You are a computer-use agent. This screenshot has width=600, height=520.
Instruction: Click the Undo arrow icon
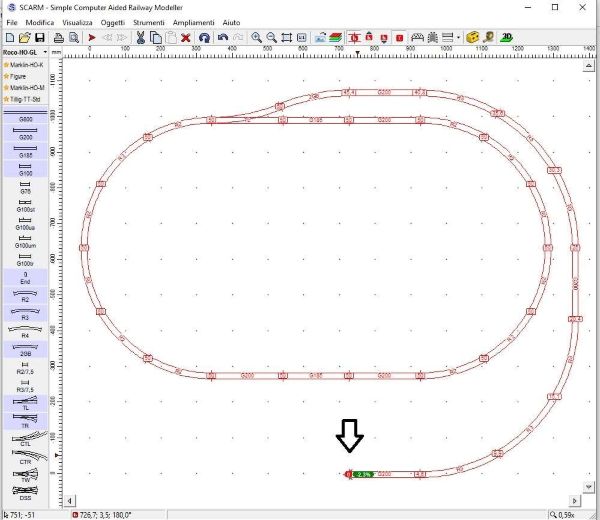(x=223, y=37)
